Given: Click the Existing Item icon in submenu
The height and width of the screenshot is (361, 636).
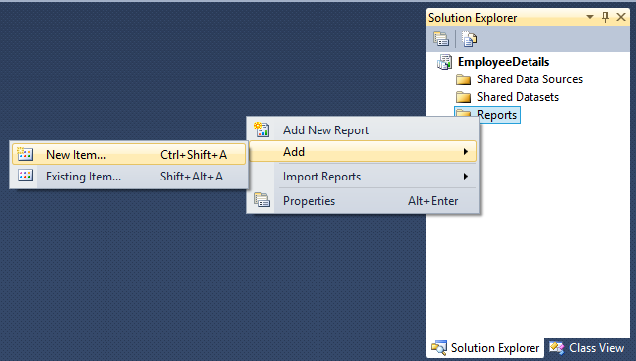Looking at the screenshot, I should pos(25,176).
